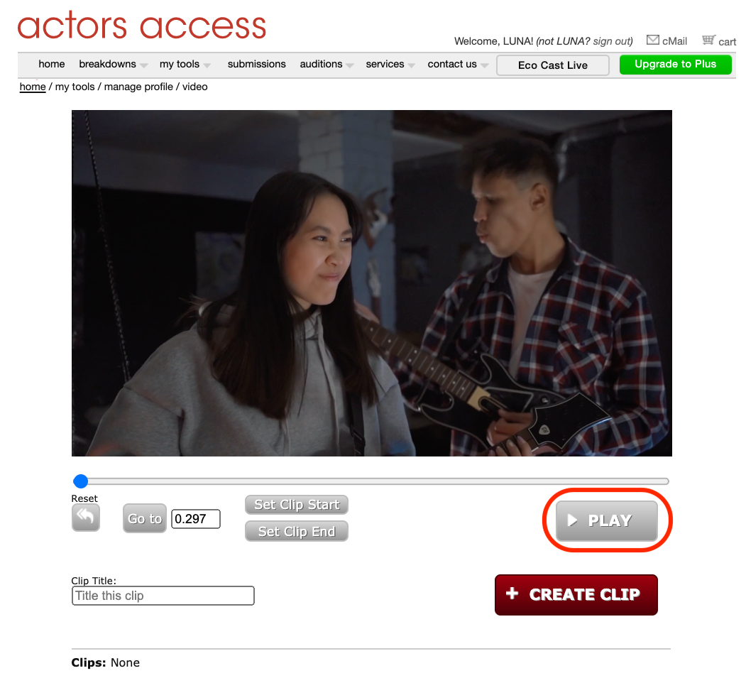
Task: Click the CREATE CLIP button
Action: [576, 595]
